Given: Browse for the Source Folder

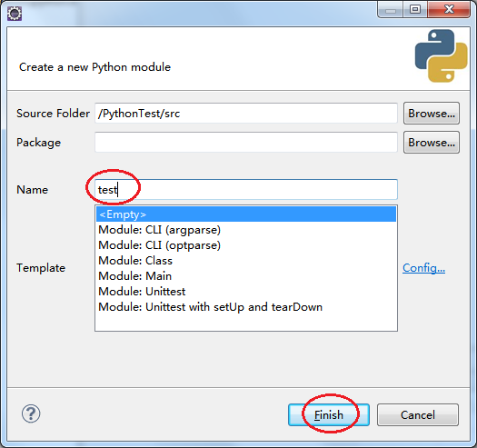Looking at the screenshot, I should point(432,114).
